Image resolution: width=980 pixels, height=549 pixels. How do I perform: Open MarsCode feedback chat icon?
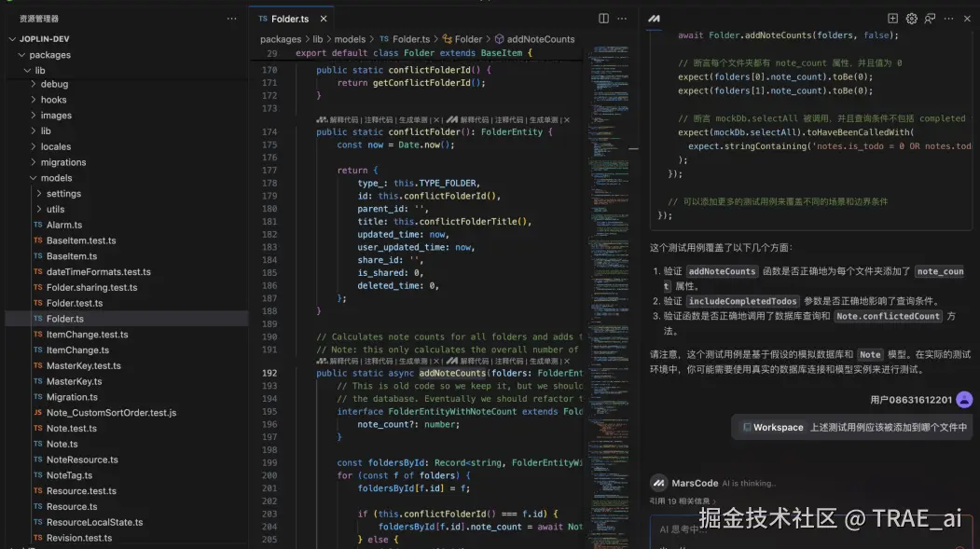click(x=930, y=19)
